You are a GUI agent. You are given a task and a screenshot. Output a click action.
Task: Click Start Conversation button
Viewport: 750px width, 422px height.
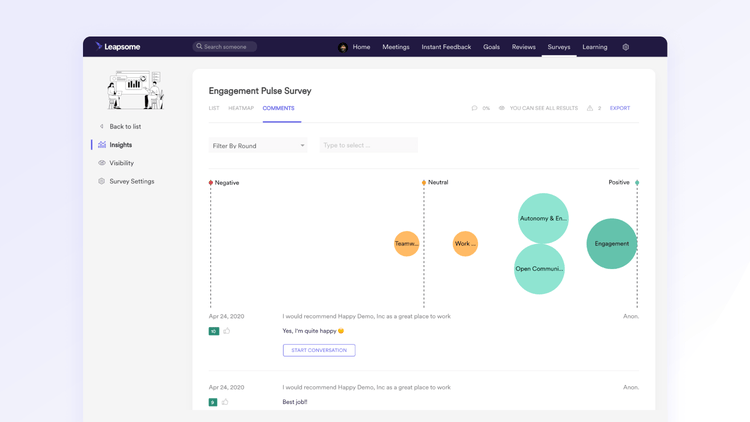click(x=319, y=350)
